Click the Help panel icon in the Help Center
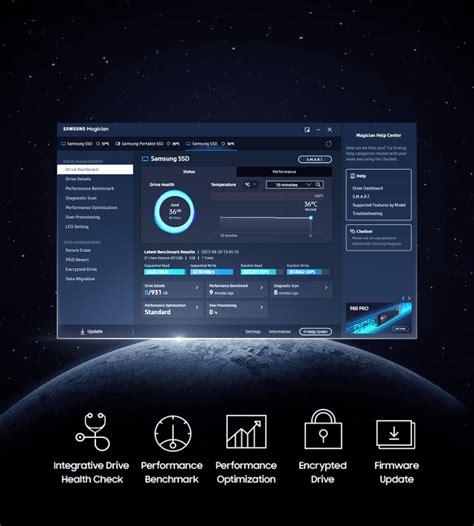 [353, 176]
